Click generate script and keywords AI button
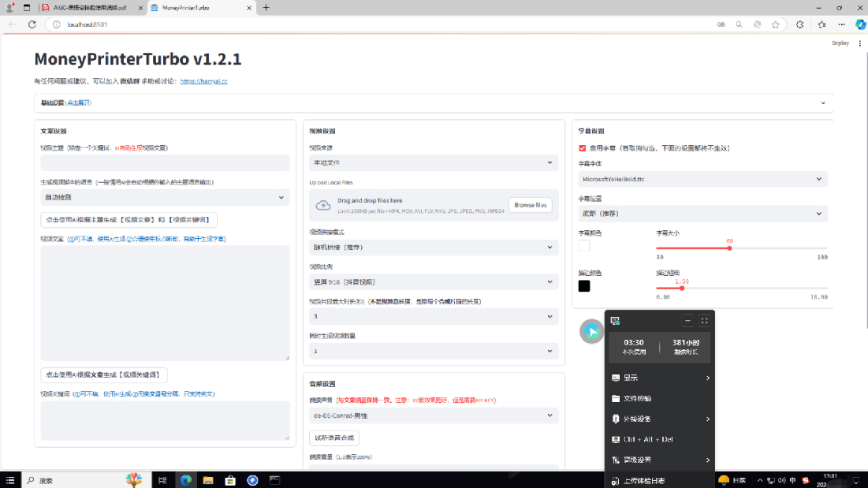The height and width of the screenshot is (488, 868). click(129, 220)
